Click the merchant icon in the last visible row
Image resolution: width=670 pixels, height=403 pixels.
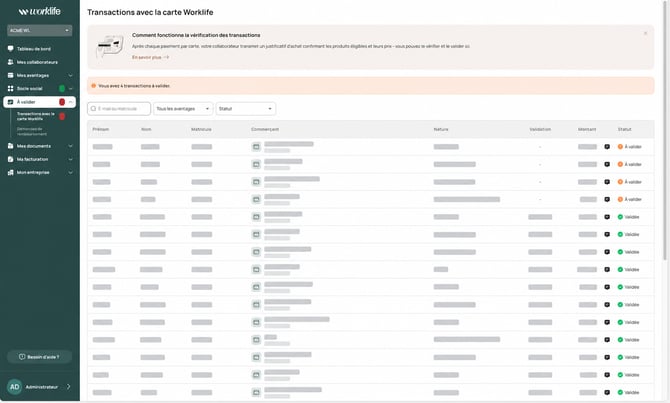coord(256,392)
